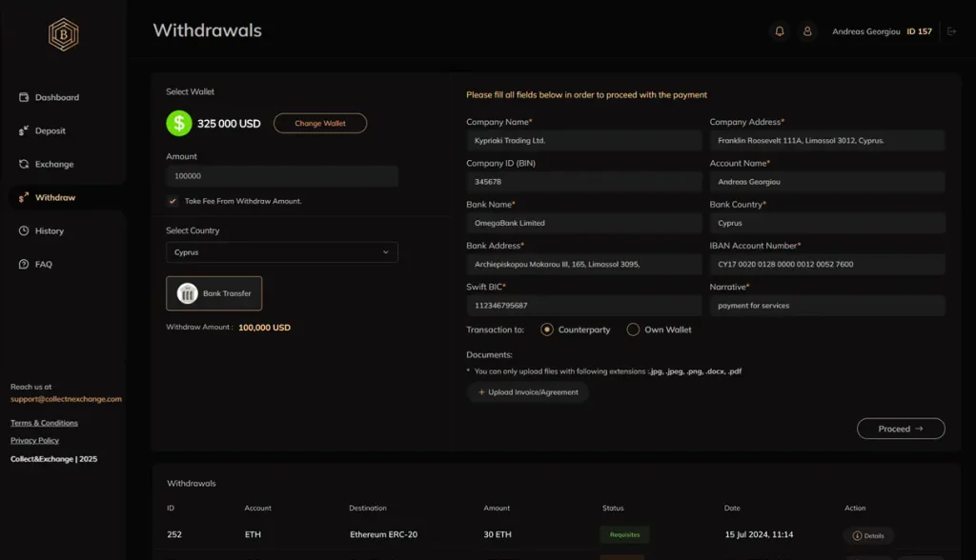
Task: Open the History section
Action: click(49, 230)
